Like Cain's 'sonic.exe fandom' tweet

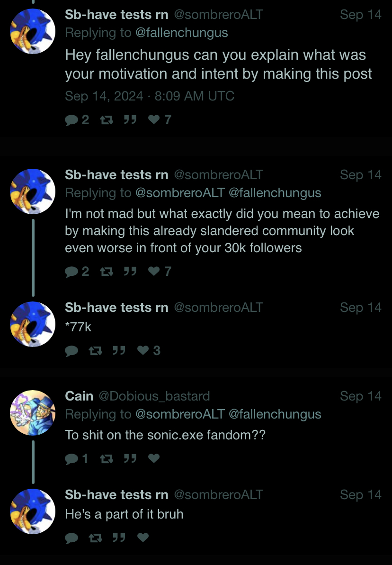pyautogui.click(x=154, y=458)
